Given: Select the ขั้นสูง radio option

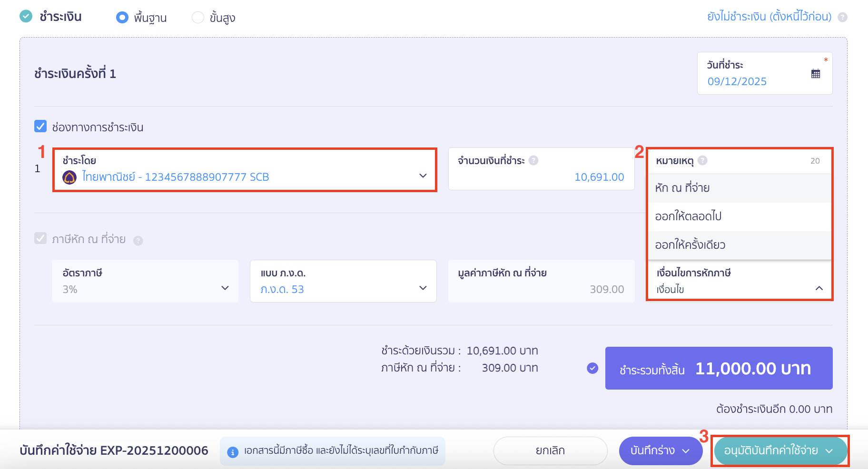Looking at the screenshot, I should [x=197, y=18].
